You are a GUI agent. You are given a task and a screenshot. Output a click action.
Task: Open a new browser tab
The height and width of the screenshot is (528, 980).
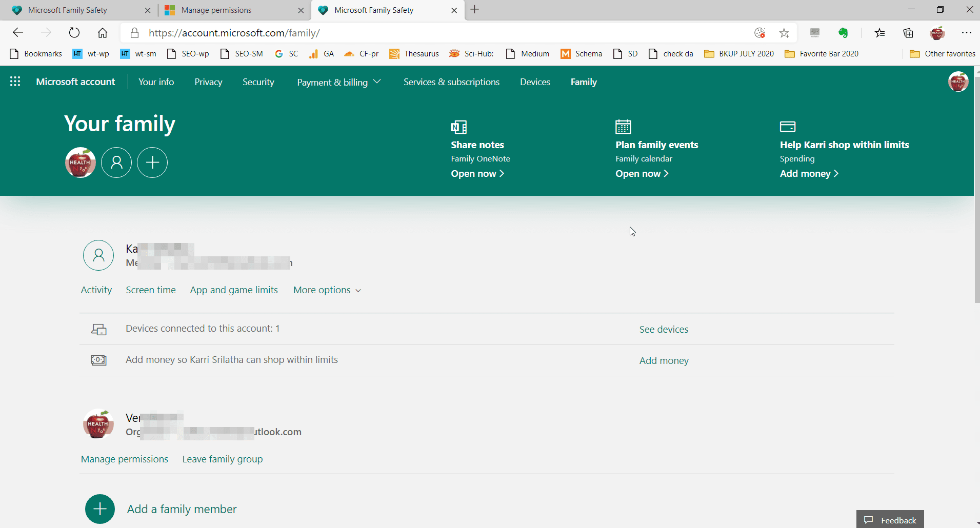(x=475, y=10)
